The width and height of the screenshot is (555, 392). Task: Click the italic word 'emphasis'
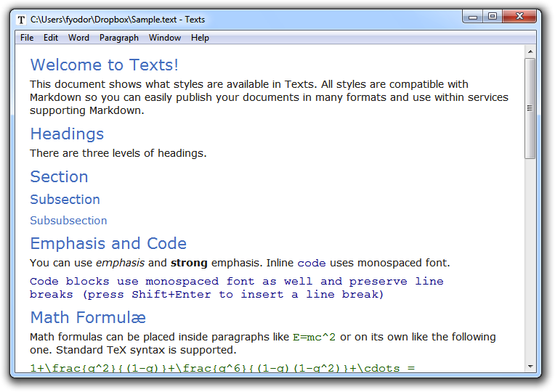tap(120, 263)
